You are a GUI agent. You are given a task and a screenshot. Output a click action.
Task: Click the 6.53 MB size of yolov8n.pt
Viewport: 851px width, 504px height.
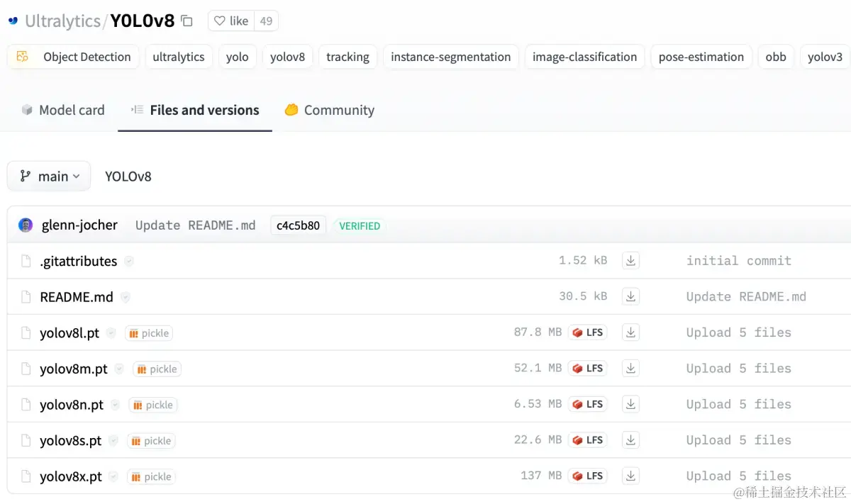tap(538, 404)
